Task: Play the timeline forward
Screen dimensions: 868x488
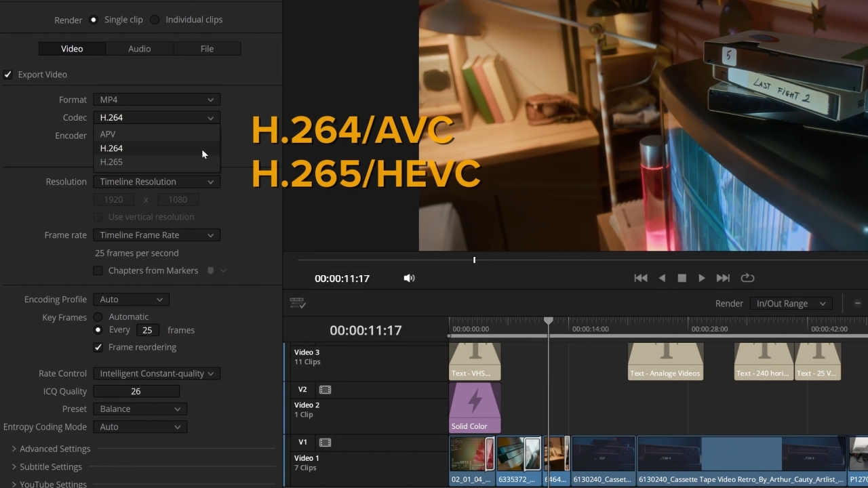Action: click(702, 278)
